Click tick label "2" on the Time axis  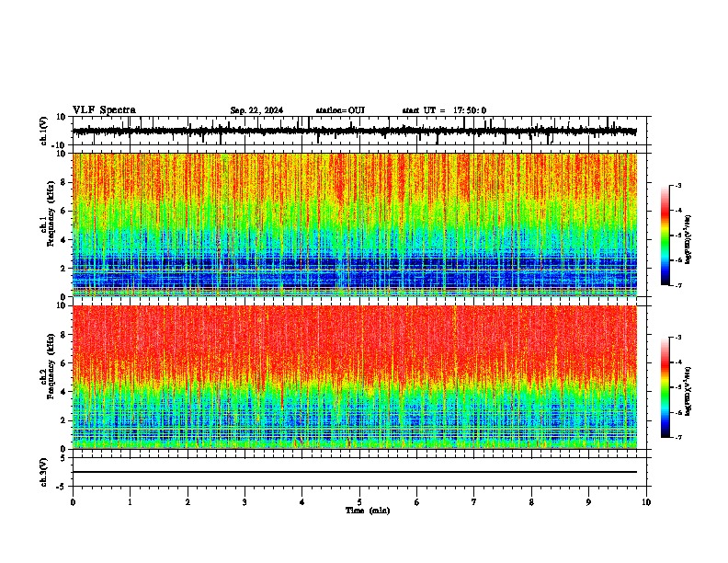pos(188,502)
